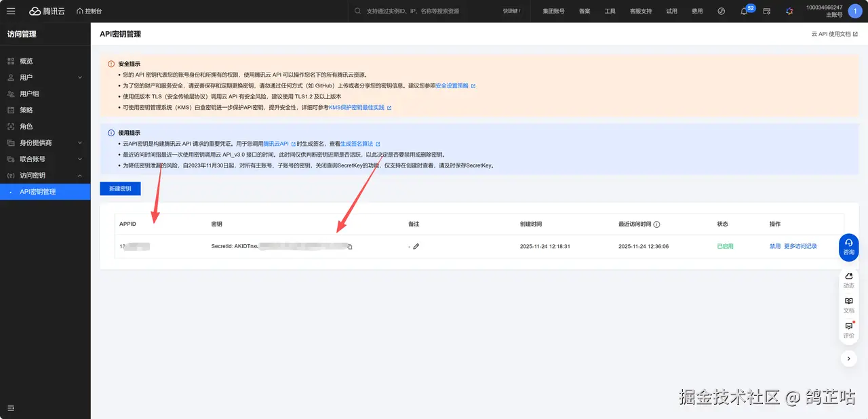Open the 安全设置策略 link
This screenshot has width=868, height=419.
455,86
